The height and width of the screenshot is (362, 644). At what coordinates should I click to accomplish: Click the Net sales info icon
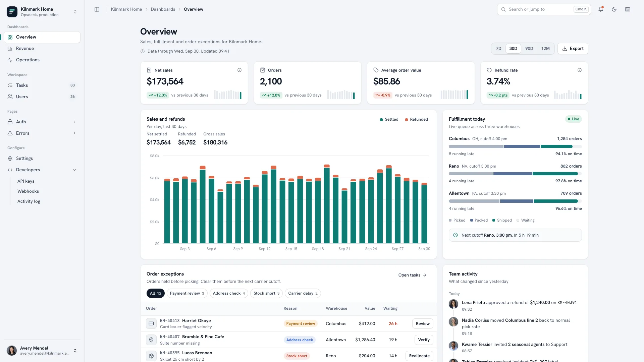(239, 70)
